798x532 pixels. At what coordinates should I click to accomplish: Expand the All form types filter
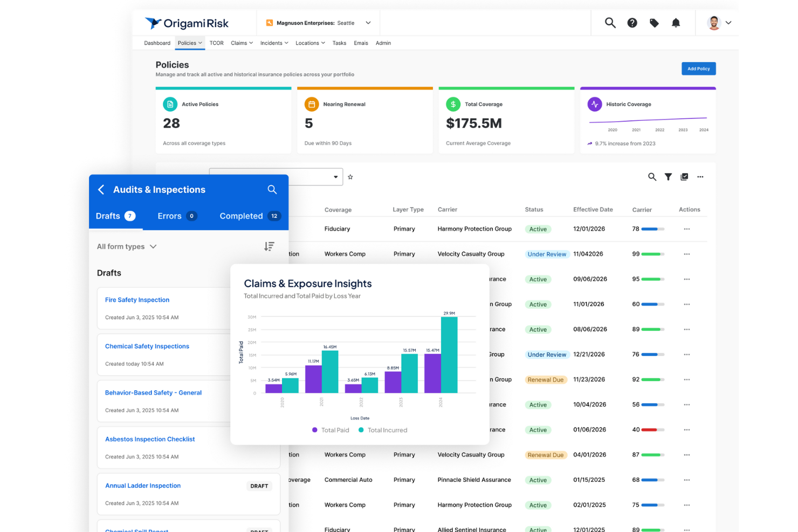point(127,246)
